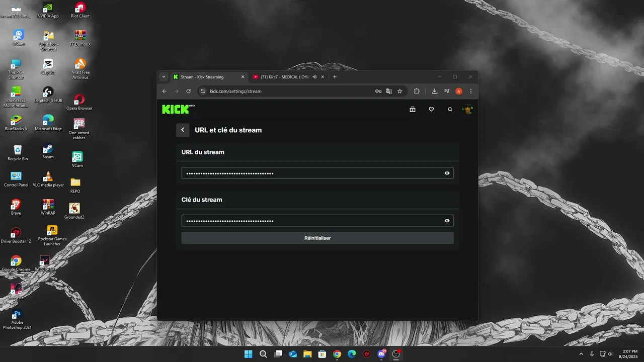Select the Riot Client desktop icon
The height and width of the screenshot is (362, 644).
[80, 11]
